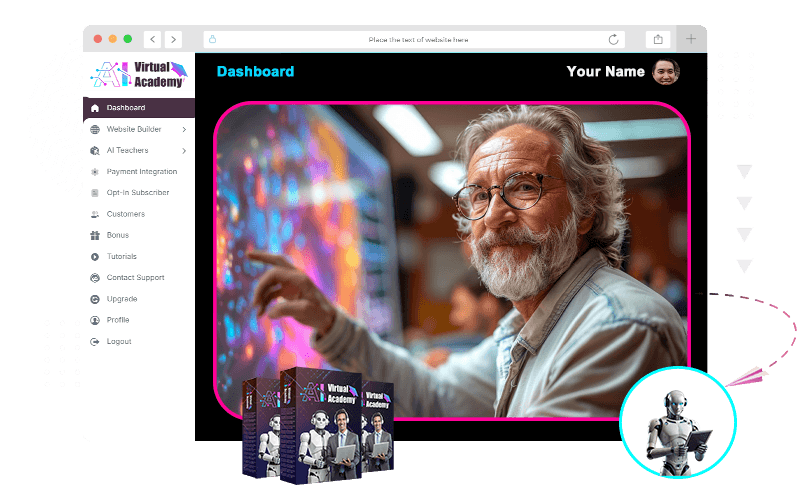Click the user avatar next to Your Name

point(666,71)
